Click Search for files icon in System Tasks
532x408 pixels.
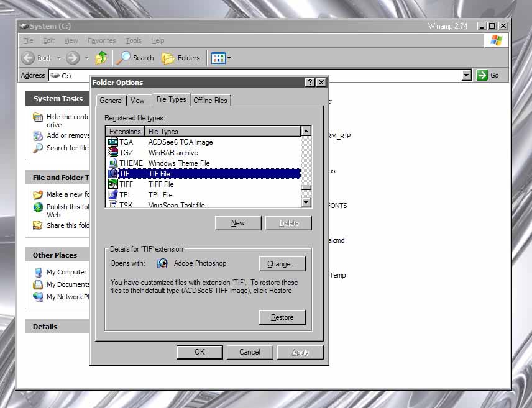click(38, 148)
